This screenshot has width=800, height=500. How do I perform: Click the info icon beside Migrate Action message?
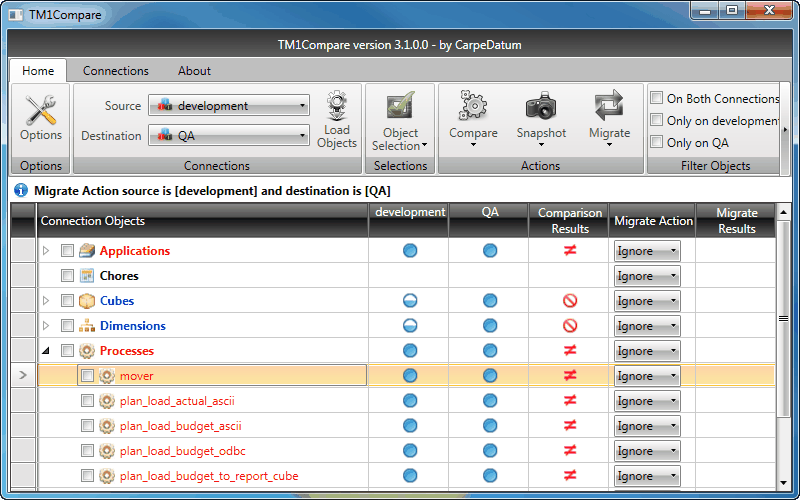tap(21, 191)
